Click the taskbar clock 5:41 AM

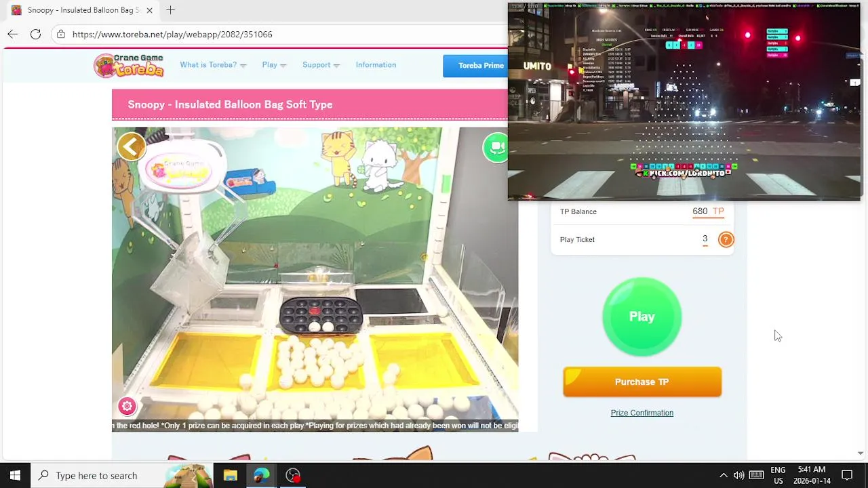click(812, 475)
